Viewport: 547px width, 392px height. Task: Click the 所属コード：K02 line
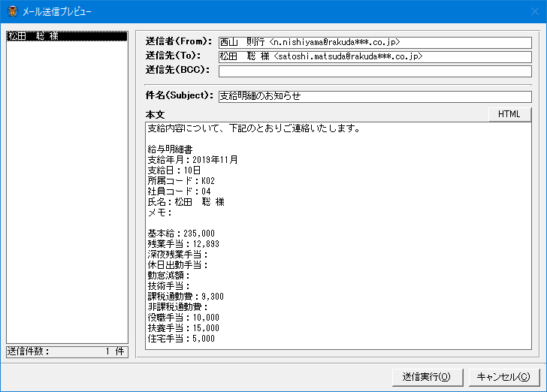[x=181, y=181]
